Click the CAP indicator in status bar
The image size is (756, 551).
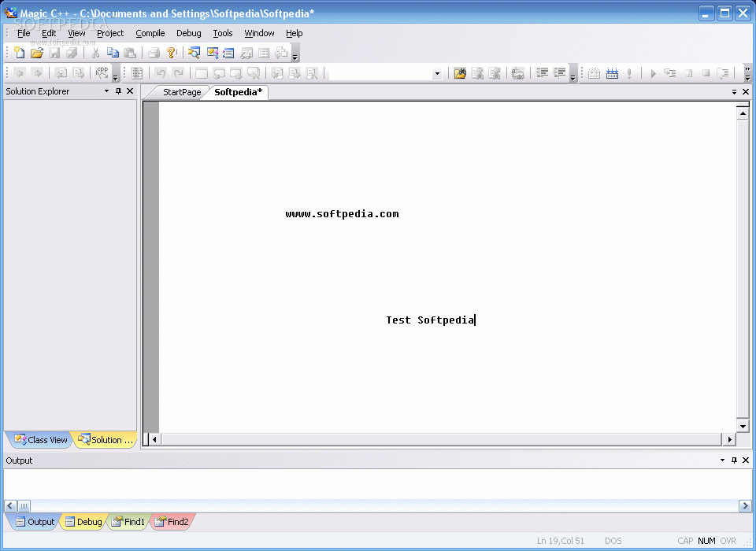(685, 541)
